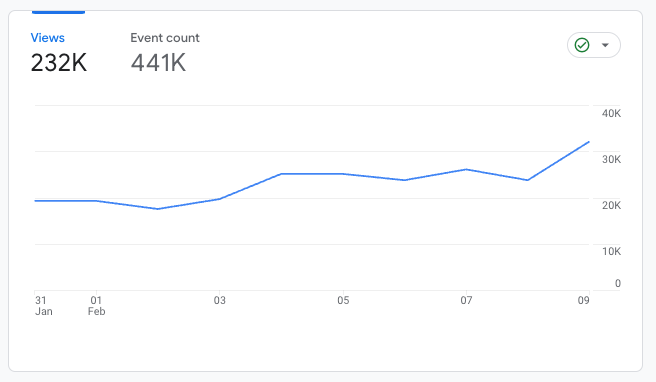
Task: Click the line data point at 03
Action: click(220, 199)
